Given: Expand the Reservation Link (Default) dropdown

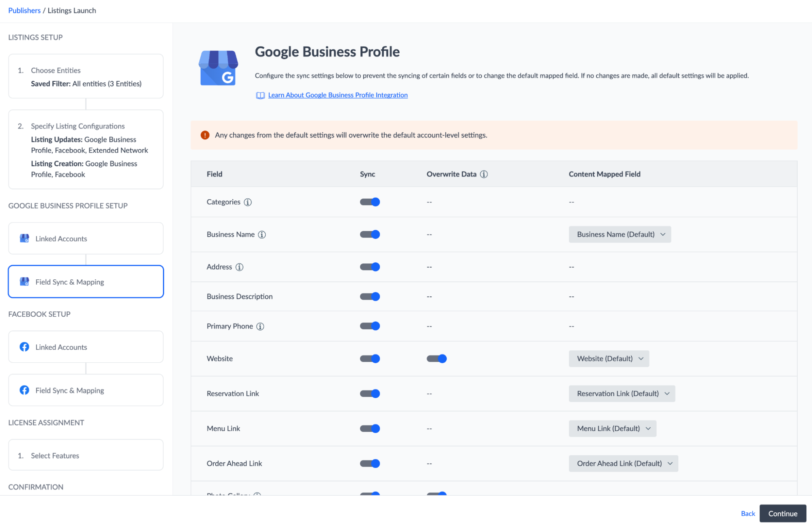Looking at the screenshot, I should [x=622, y=394].
